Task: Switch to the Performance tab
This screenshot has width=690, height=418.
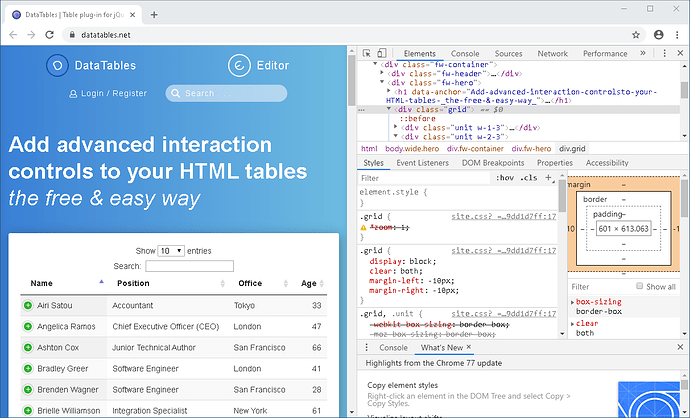Action: 605,53
